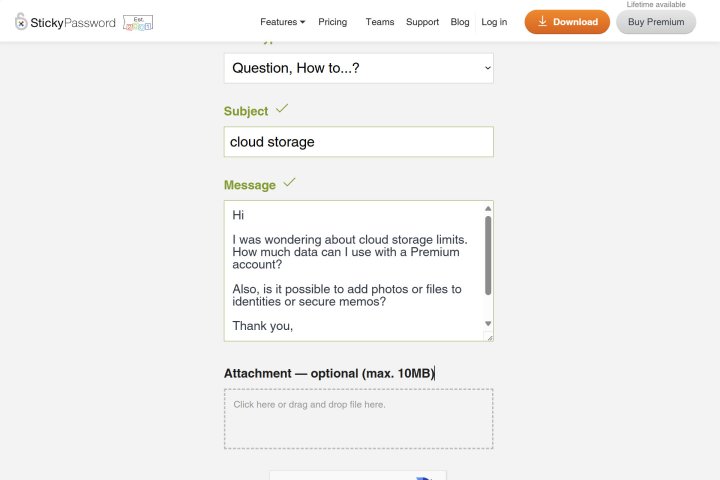This screenshot has width=720, height=480.
Task: Click the green checkmark beside Message
Action: click(x=289, y=182)
